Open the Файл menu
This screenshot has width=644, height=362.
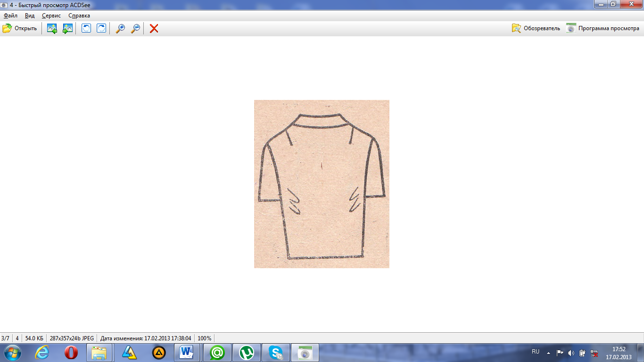coord(10,16)
